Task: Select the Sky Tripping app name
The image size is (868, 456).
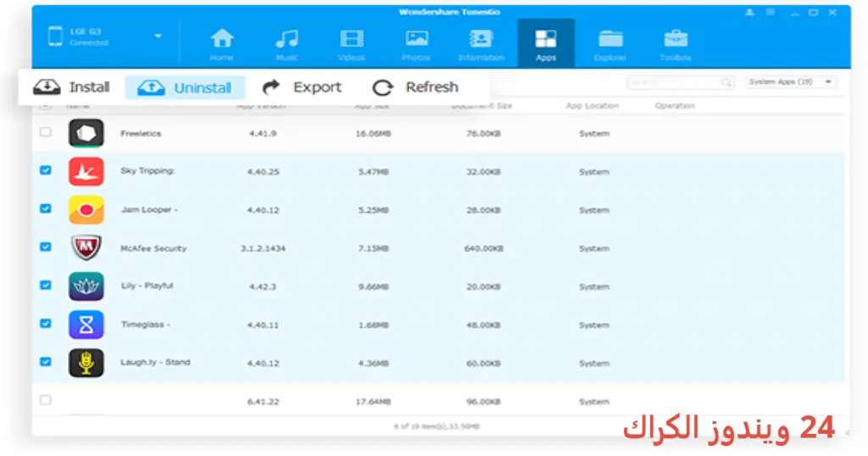Action: coord(147,170)
